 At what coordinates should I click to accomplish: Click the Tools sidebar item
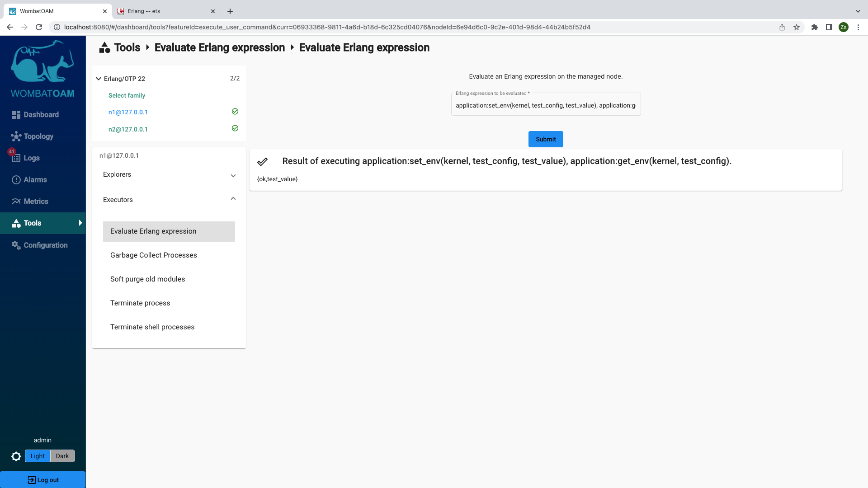click(42, 223)
